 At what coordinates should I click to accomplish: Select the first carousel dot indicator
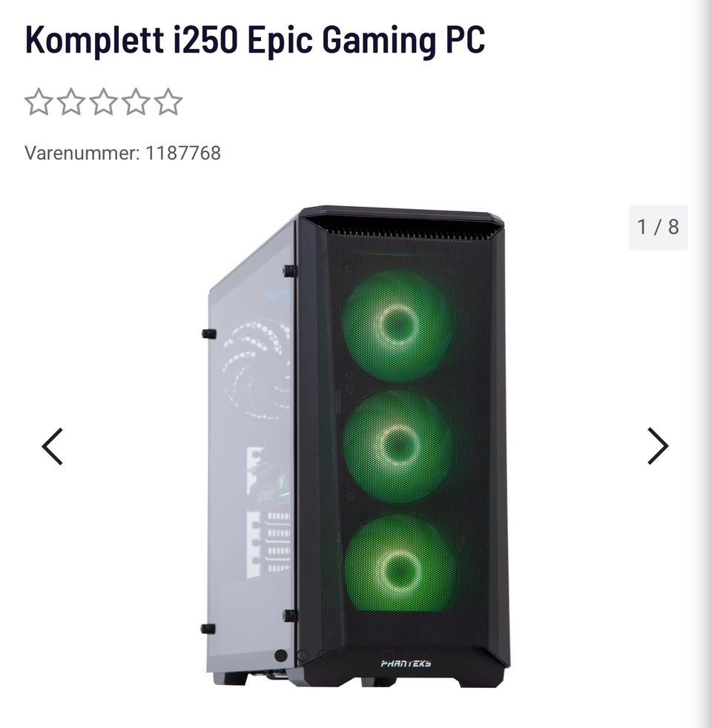[281, 655]
